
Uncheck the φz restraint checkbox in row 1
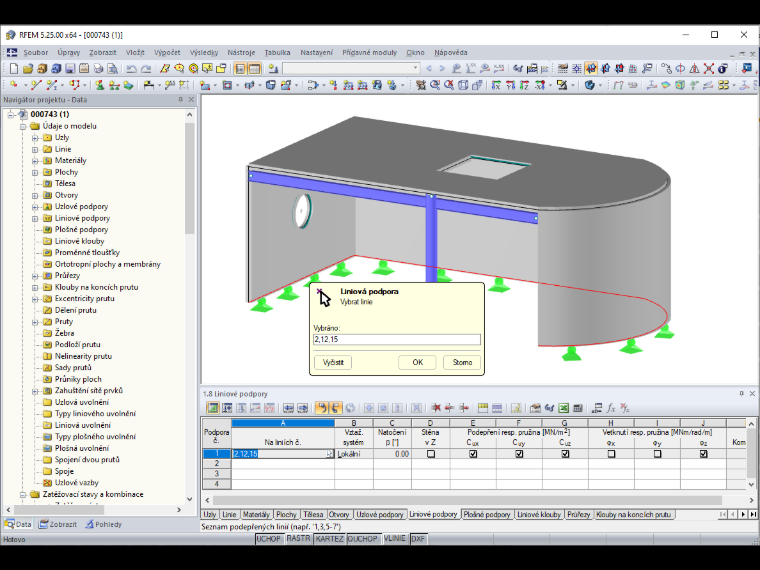(x=703, y=454)
